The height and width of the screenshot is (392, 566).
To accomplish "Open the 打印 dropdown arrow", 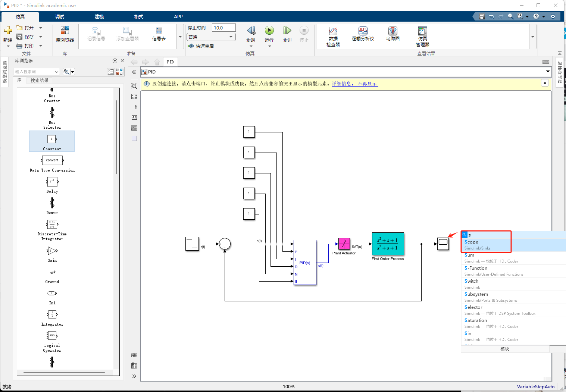I will 41,46.
